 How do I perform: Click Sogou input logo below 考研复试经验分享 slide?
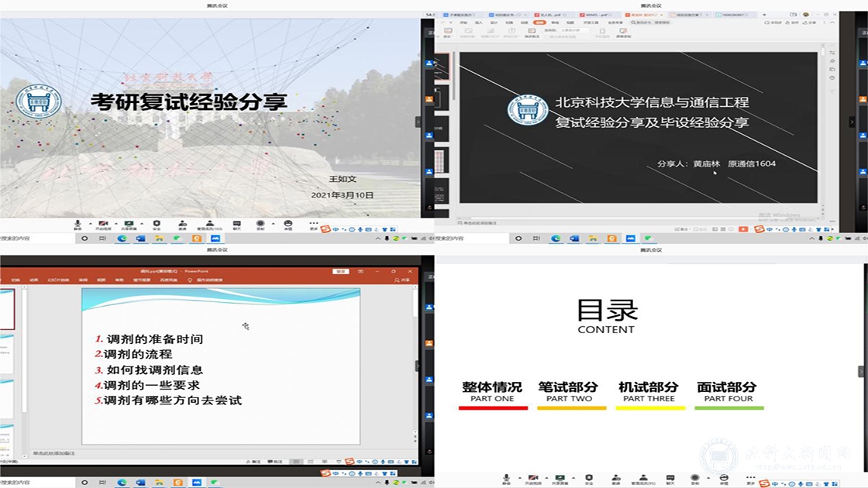325,229
